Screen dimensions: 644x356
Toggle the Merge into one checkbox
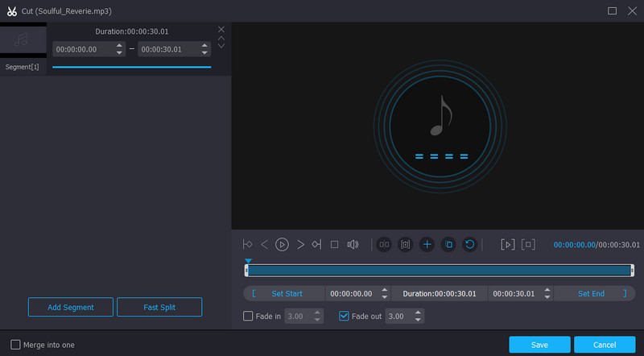pyautogui.click(x=16, y=345)
